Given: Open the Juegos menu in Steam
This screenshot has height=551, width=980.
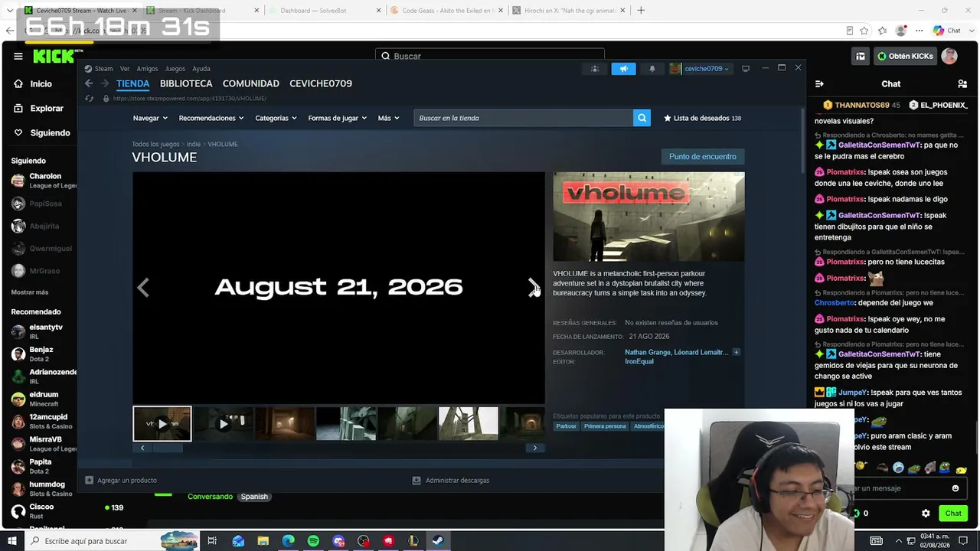Looking at the screenshot, I should (175, 69).
